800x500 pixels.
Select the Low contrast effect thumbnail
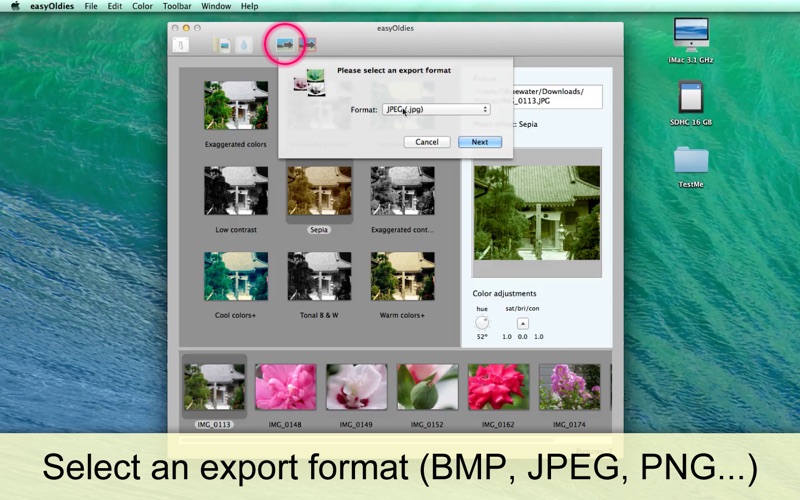(x=236, y=190)
